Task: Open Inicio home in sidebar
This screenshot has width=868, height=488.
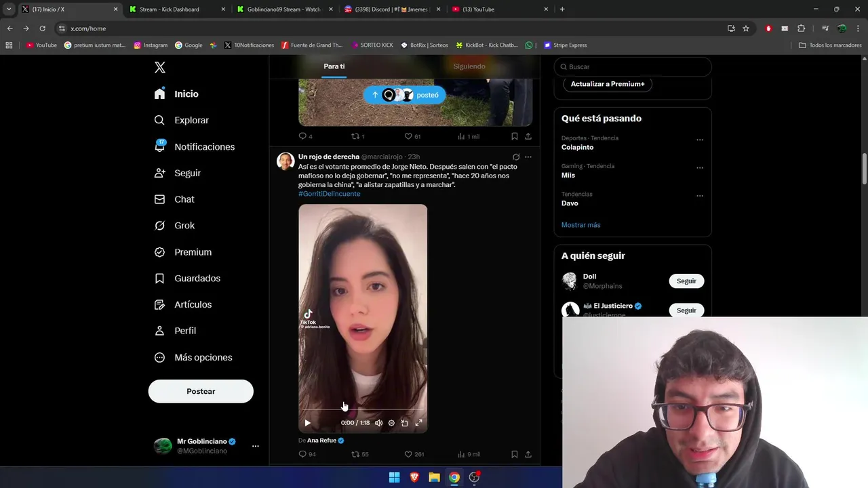Action: (176, 94)
